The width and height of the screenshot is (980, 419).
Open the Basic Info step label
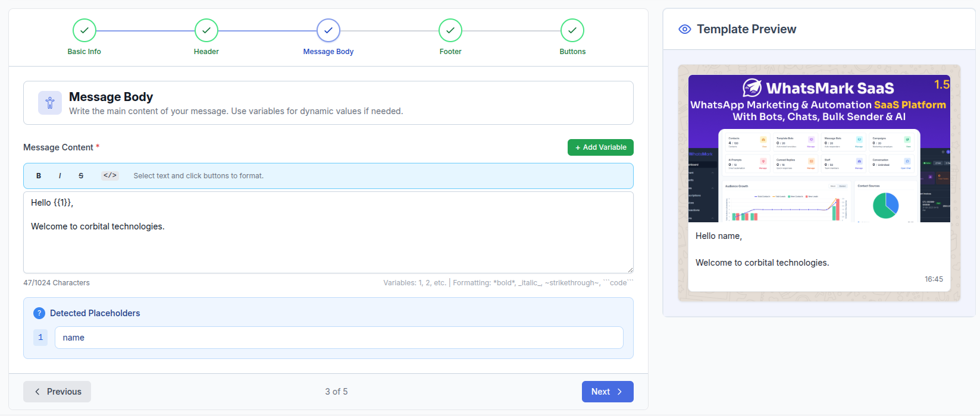click(84, 52)
